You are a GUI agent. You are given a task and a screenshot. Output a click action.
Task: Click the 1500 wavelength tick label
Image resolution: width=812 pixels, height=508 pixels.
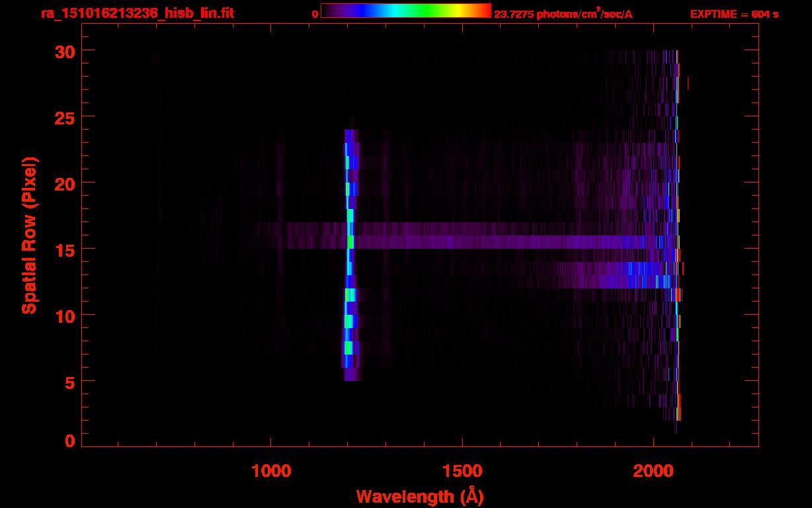pos(462,471)
